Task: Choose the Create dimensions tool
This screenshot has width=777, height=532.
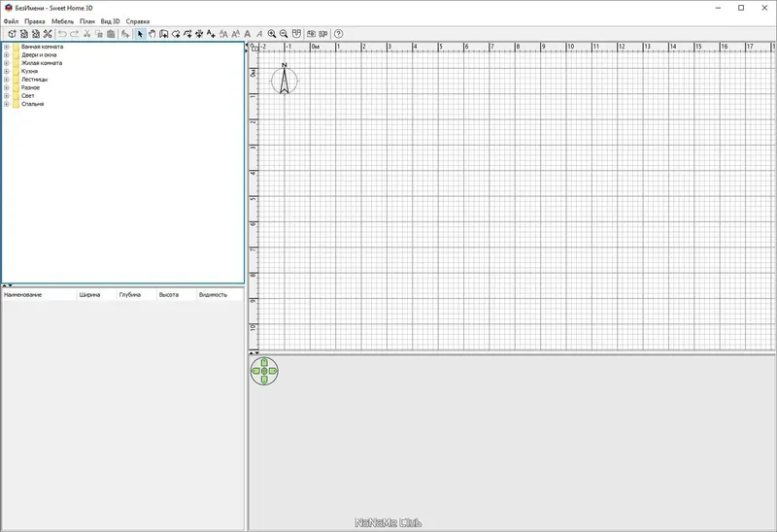Action: [199, 34]
